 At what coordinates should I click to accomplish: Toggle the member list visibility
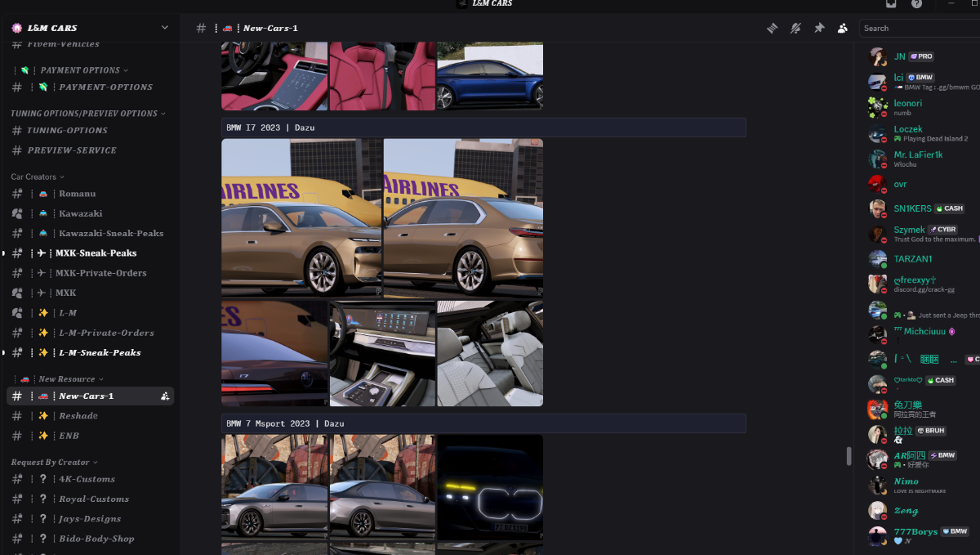[x=842, y=28]
